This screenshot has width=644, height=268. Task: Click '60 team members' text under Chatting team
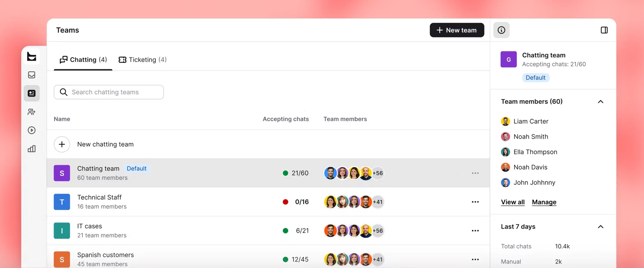(102, 178)
